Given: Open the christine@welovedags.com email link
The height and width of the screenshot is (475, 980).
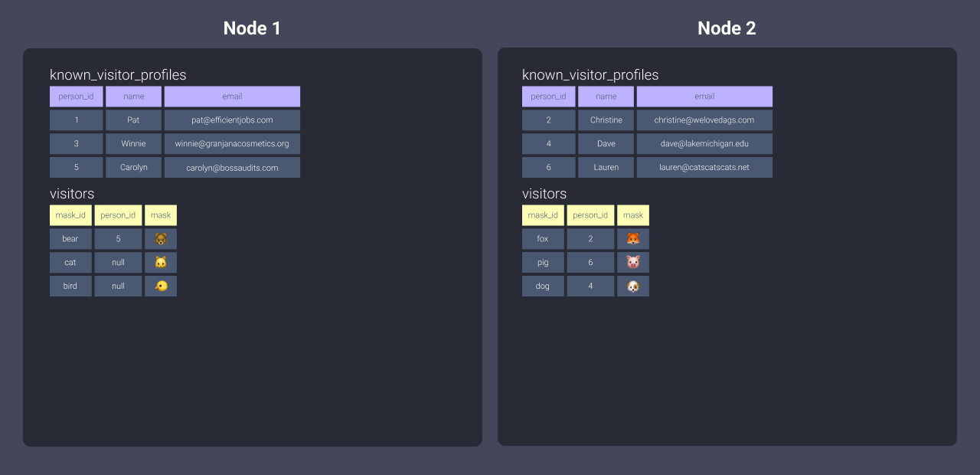Looking at the screenshot, I should 704,120.
